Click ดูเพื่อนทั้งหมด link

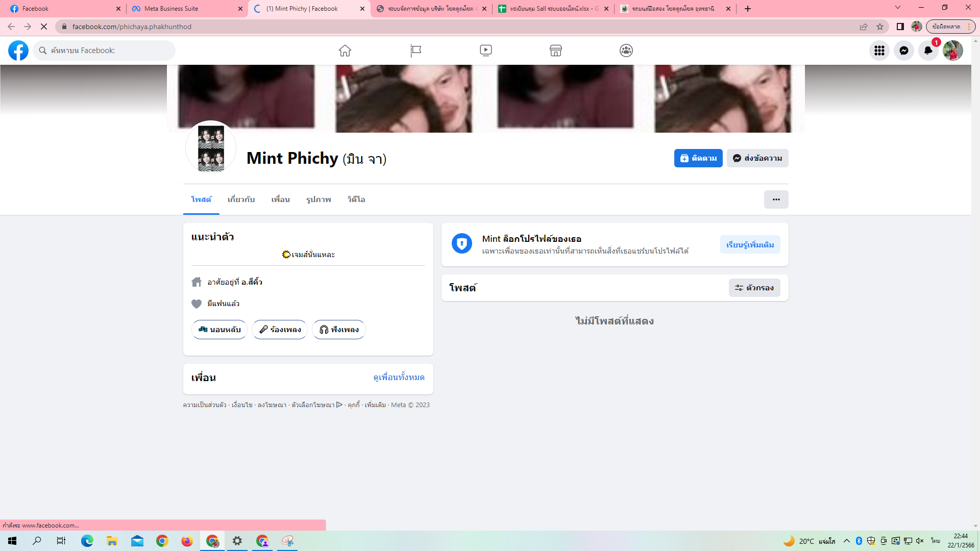click(x=399, y=378)
